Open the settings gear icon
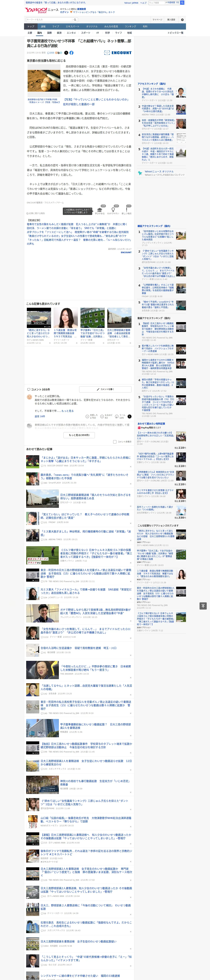The width and height of the screenshot is (210, 980). click(x=182, y=20)
